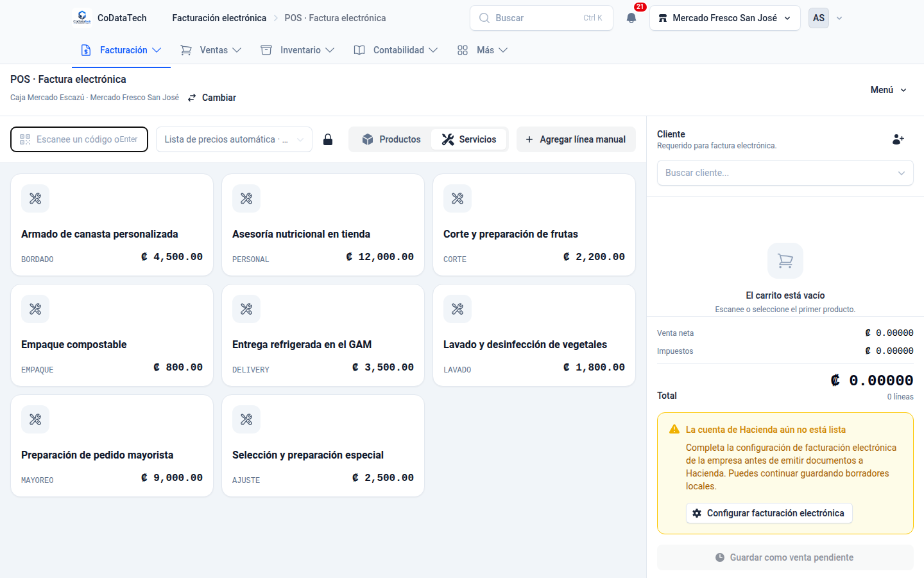This screenshot has width=924, height=578.
Task: Click the Facturación electrónica breadcrumb link
Action: tap(219, 18)
